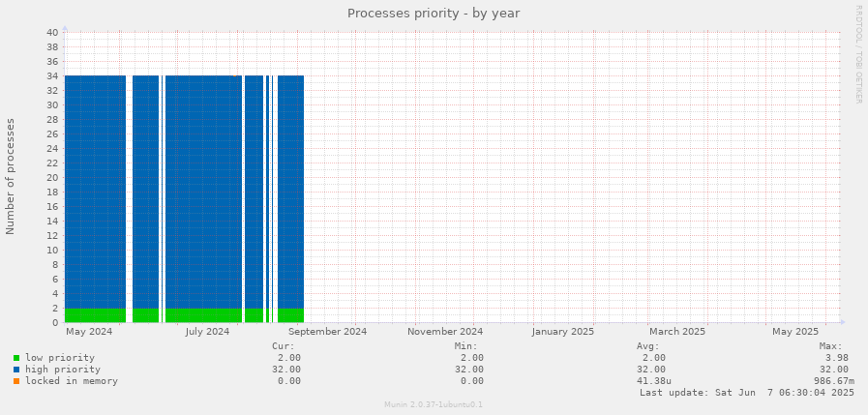Screen dimensions: 868x415
Task: Click the y-axis tick label 38
Action: tap(52, 47)
